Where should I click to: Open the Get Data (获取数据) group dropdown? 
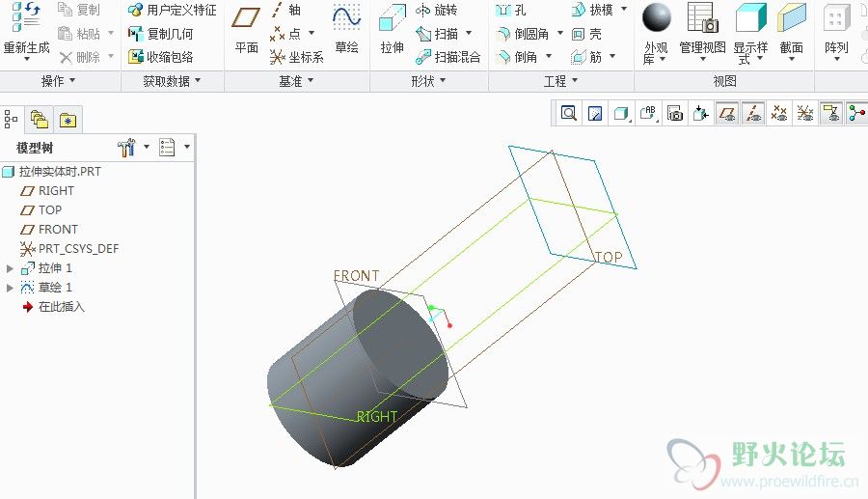tap(173, 81)
